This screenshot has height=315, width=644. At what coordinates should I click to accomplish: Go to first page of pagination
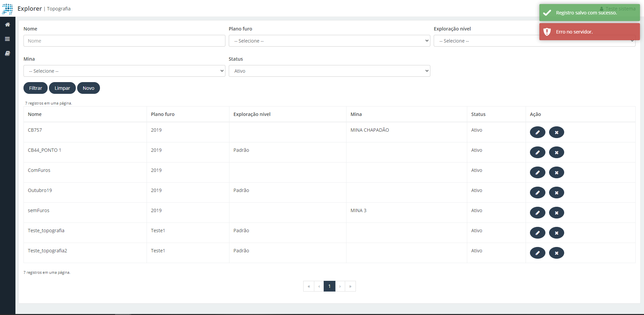tap(309, 286)
